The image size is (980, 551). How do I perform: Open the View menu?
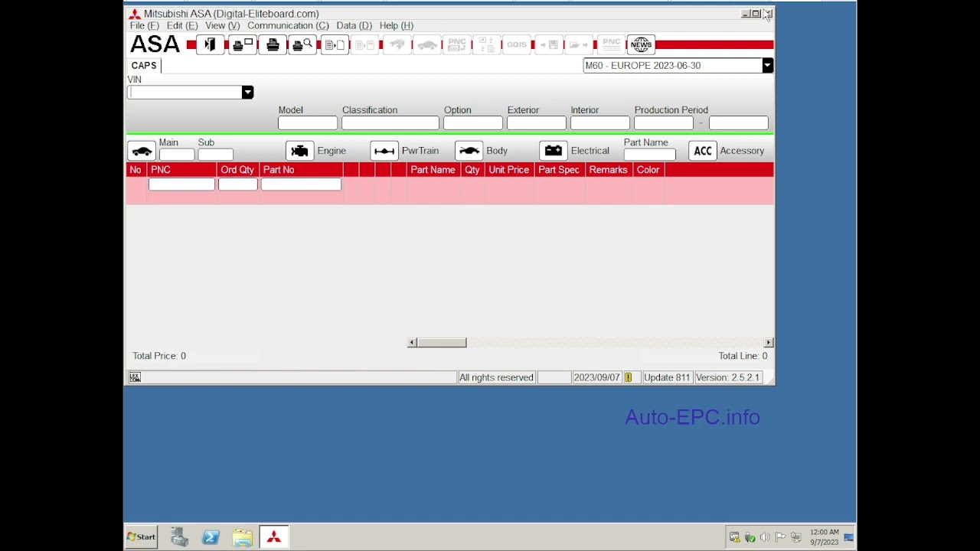pos(223,25)
